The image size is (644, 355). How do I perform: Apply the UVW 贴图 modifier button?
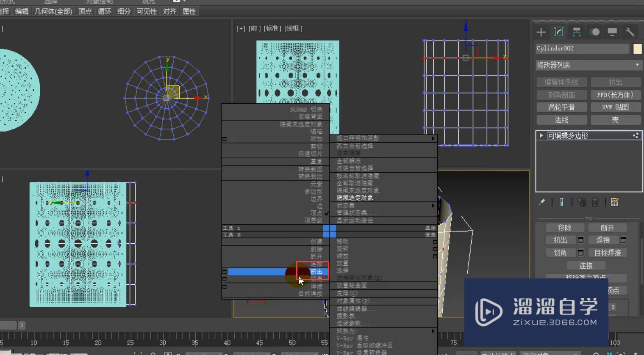pyautogui.click(x=615, y=107)
